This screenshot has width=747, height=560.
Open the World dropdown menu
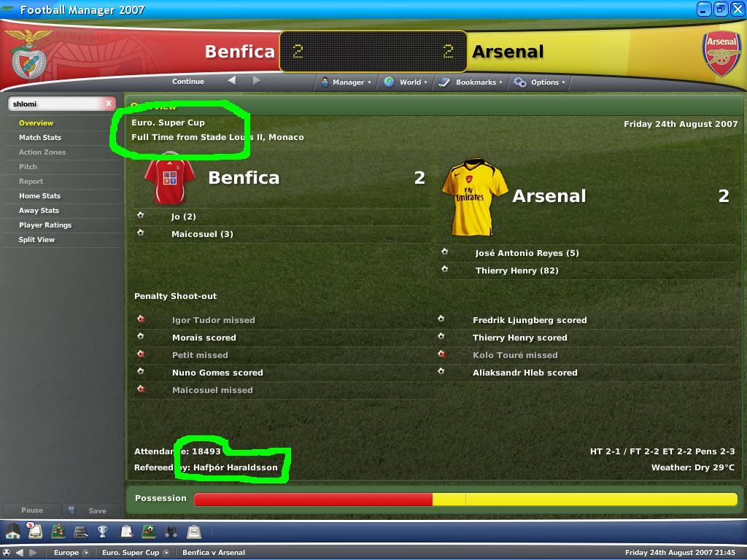pyautogui.click(x=406, y=82)
